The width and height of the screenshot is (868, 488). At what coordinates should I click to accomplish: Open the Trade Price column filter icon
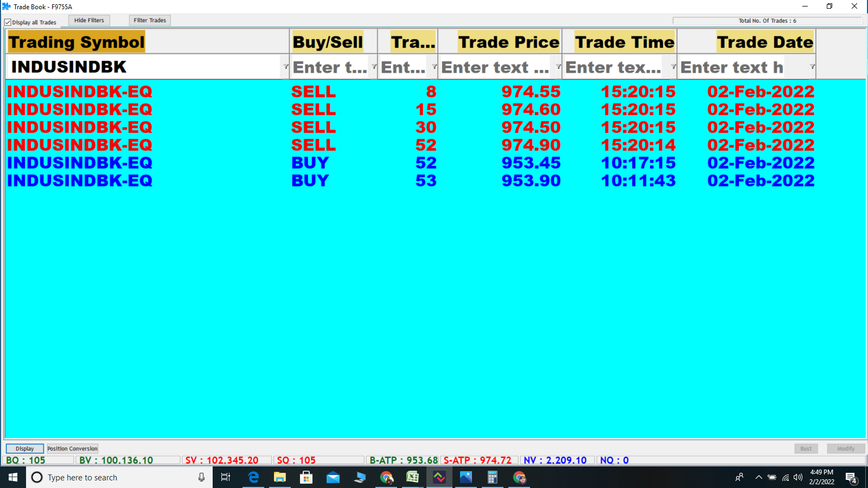pyautogui.click(x=558, y=67)
